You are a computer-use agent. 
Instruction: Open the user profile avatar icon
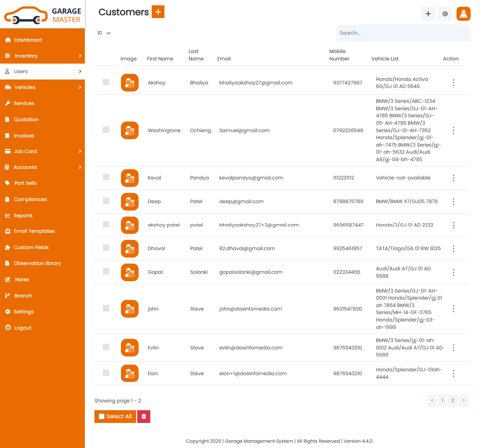click(x=463, y=14)
